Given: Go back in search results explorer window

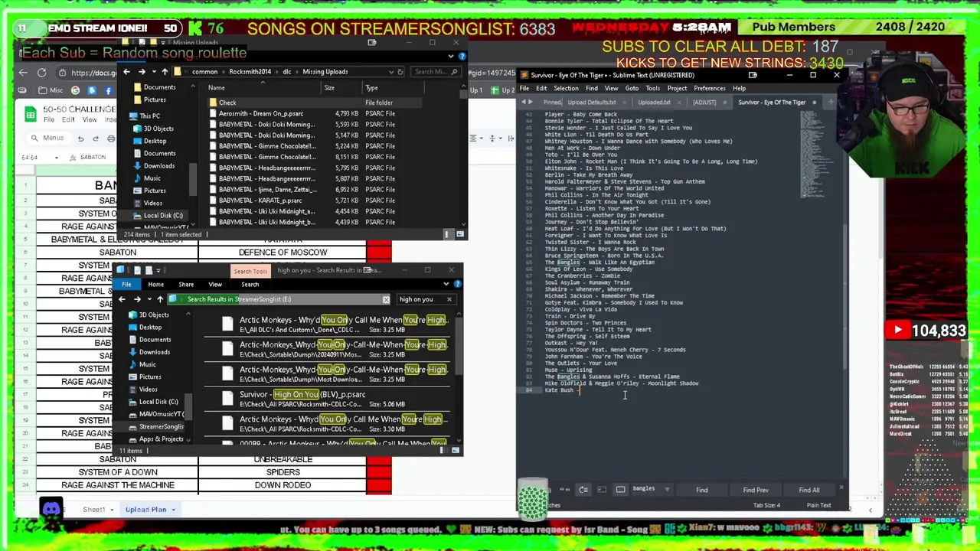Looking at the screenshot, I should point(122,299).
